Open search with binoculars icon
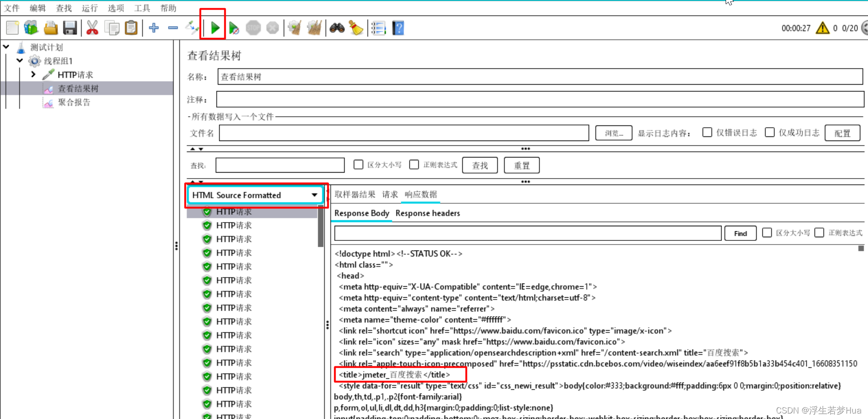 click(337, 28)
